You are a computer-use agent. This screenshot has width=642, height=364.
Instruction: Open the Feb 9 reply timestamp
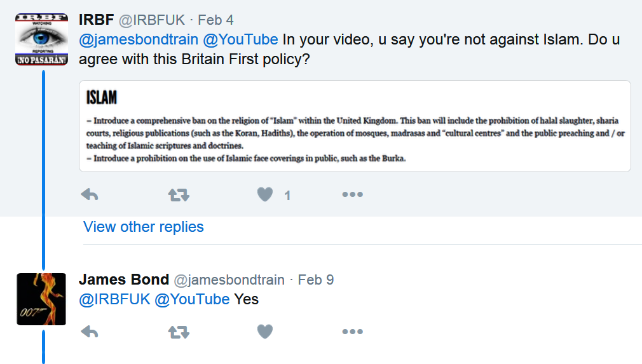(x=315, y=280)
